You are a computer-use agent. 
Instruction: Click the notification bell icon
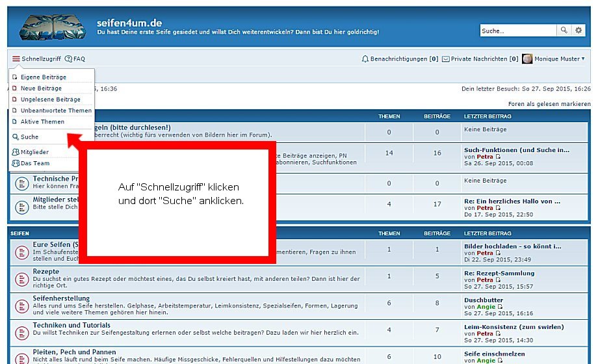click(x=365, y=59)
